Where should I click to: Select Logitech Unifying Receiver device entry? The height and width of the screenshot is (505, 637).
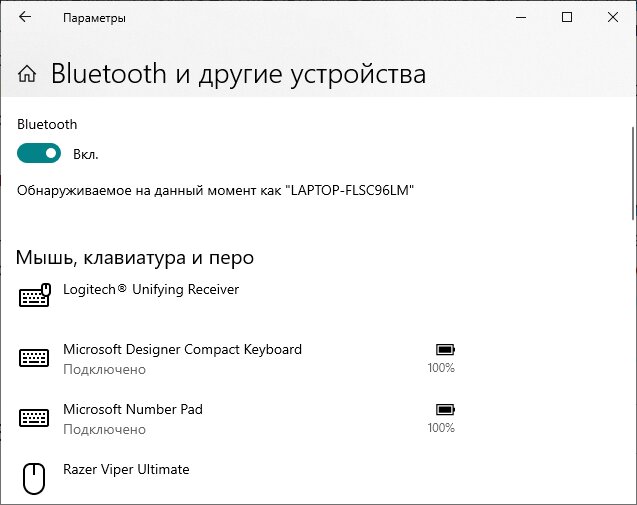(x=236, y=295)
